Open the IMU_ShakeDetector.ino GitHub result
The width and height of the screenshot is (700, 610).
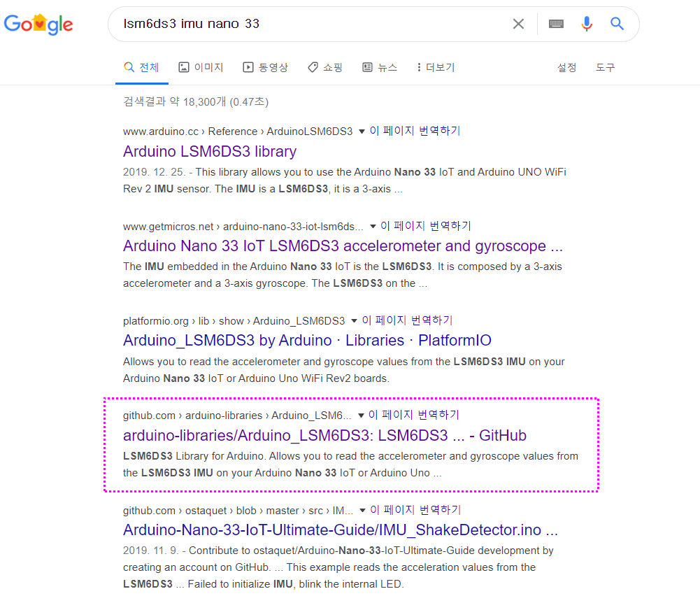pos(340,530)
